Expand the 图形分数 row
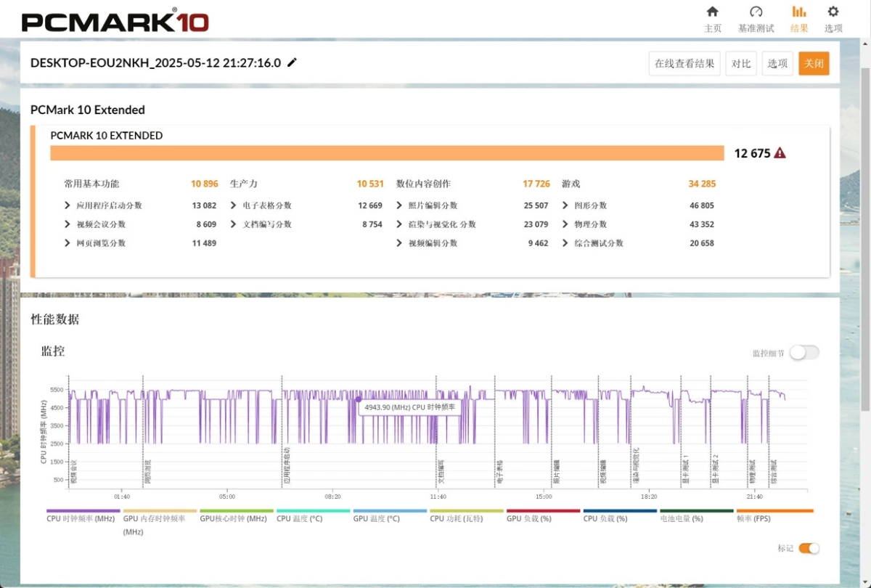 click(x=565, y=205)
